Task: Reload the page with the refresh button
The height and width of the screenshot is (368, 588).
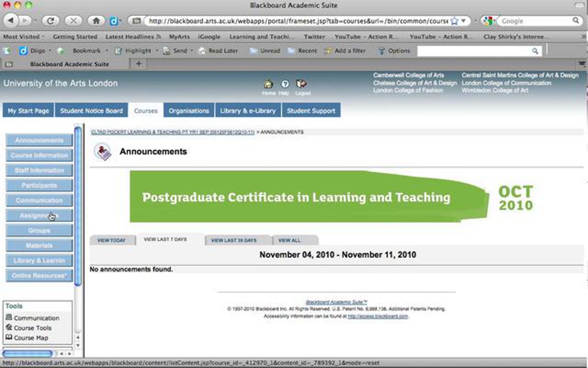Action: 50,21
